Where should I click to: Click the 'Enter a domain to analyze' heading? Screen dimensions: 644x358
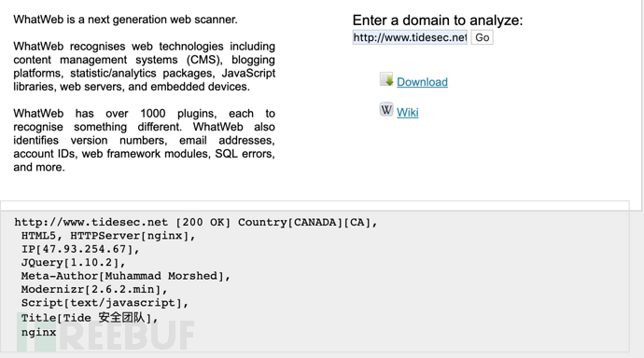click(x=438, y=21)
